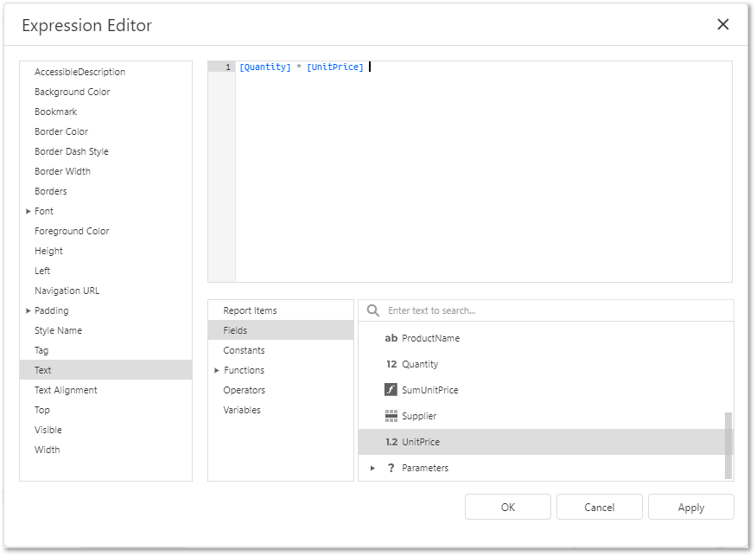
Task: Click the function icon beside SumUnitPrice
Action: [391, 390]
